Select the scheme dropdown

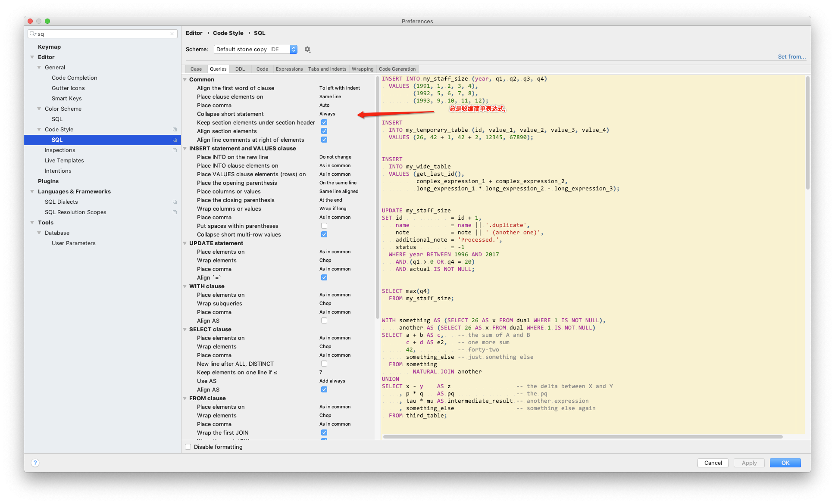coord(255,49)
